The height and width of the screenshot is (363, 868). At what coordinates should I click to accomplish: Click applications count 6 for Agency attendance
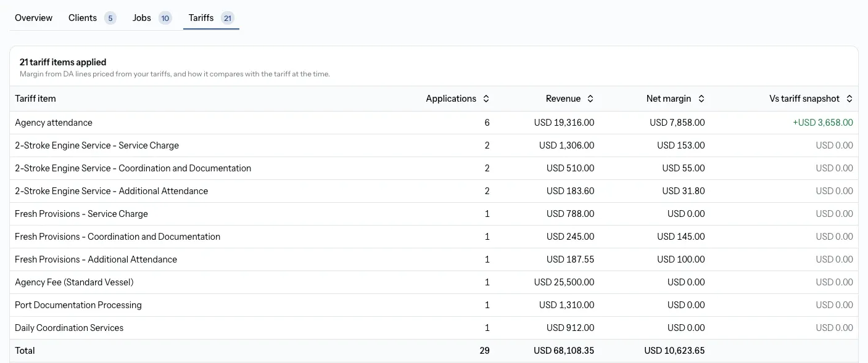487,123
